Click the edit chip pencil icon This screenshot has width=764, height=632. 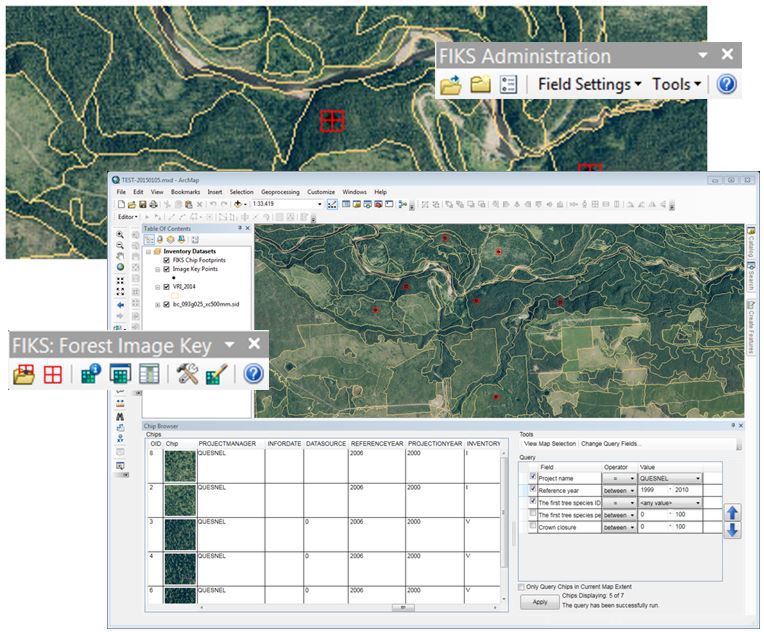point(216,374)
